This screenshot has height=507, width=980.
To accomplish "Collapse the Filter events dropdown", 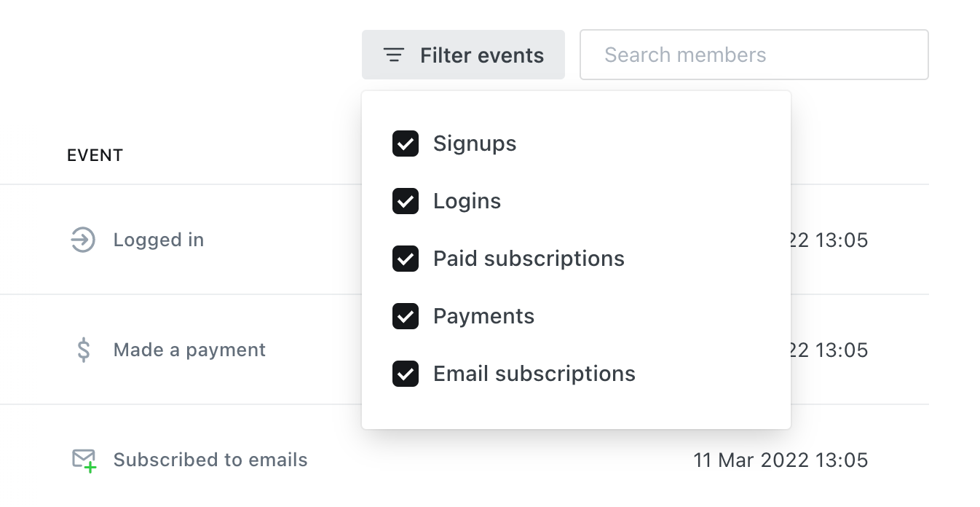I will (463, 55).
